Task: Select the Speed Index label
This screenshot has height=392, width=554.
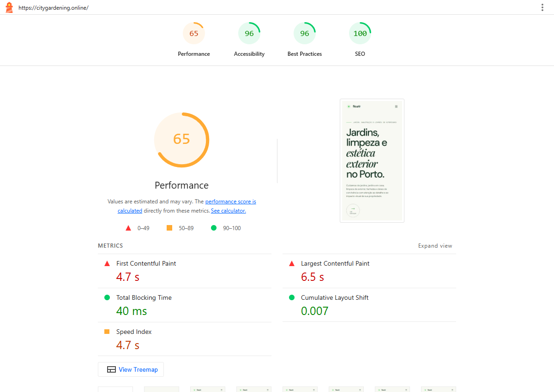Action: click(134, 332)
